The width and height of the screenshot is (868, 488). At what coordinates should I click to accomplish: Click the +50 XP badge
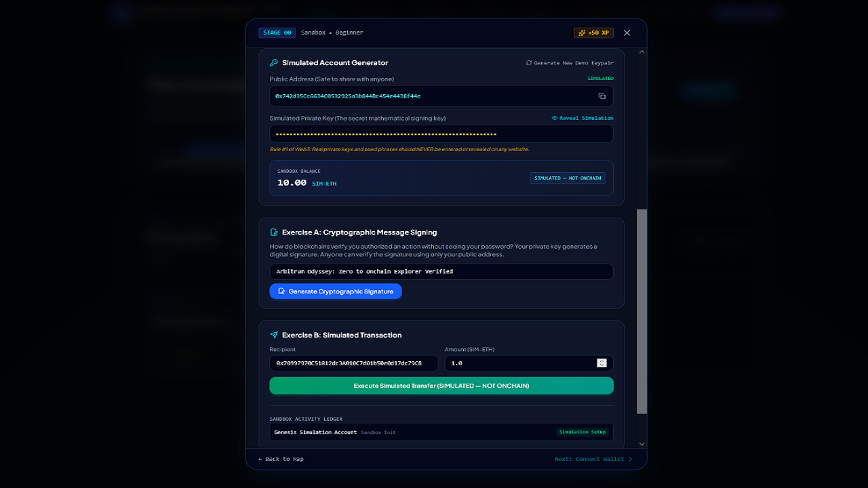pyautogui.click(x=593, y=33)
